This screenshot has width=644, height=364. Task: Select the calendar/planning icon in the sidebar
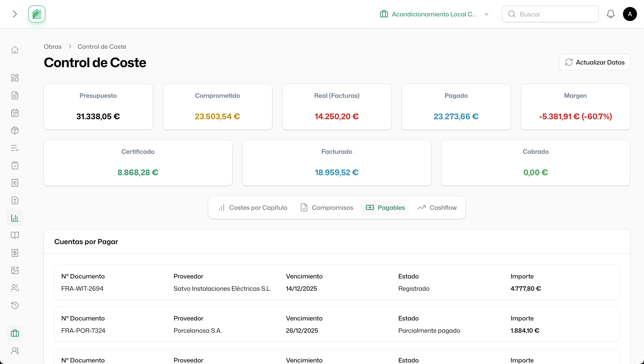(15, 113)
